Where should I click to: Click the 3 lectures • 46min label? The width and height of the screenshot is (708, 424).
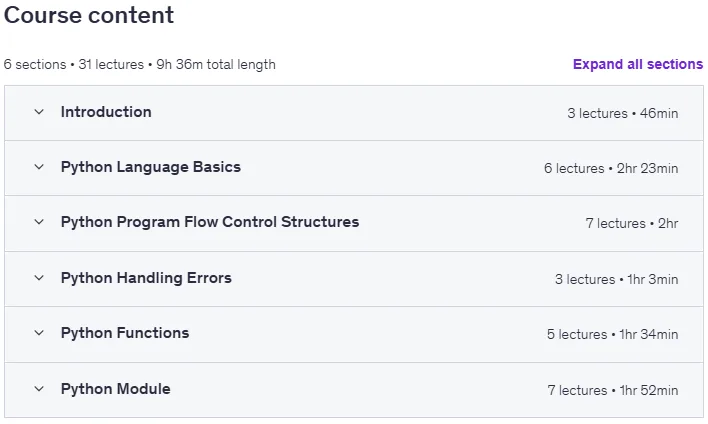[623, 113]
